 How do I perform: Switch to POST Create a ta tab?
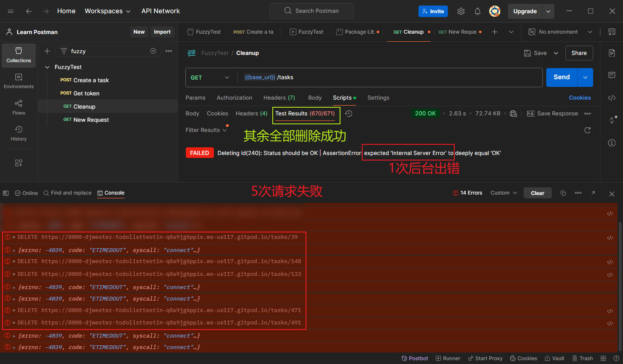point(254,32)
